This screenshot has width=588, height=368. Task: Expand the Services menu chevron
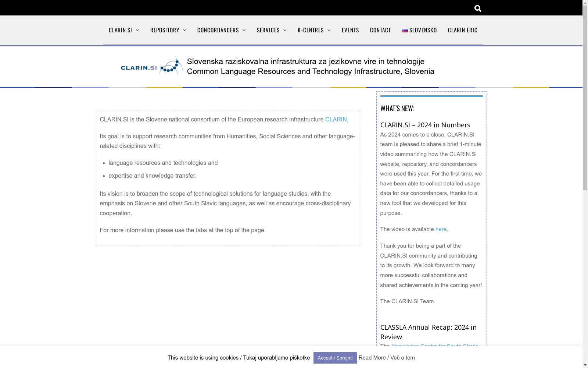pos(285,30)
